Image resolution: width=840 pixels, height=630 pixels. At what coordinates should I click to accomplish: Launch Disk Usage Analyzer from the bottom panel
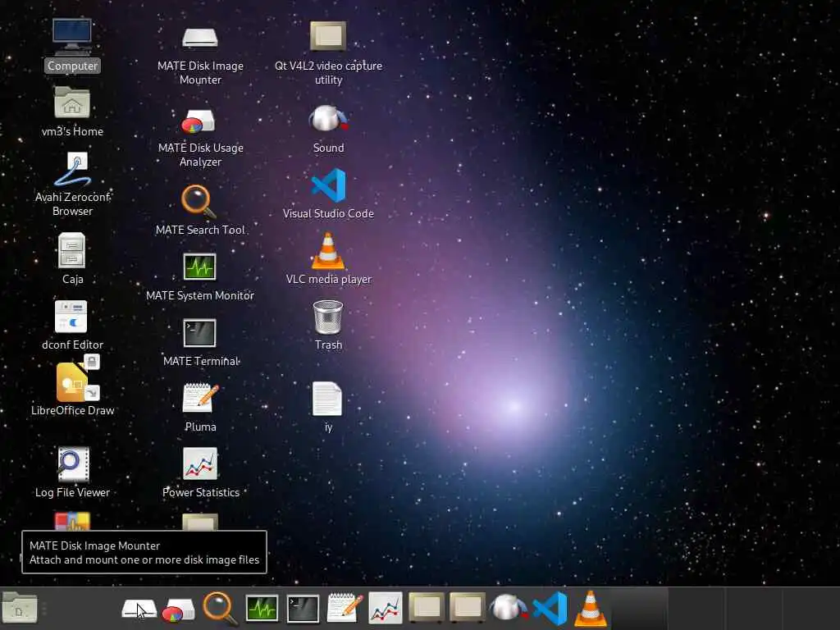coord(178,610)
